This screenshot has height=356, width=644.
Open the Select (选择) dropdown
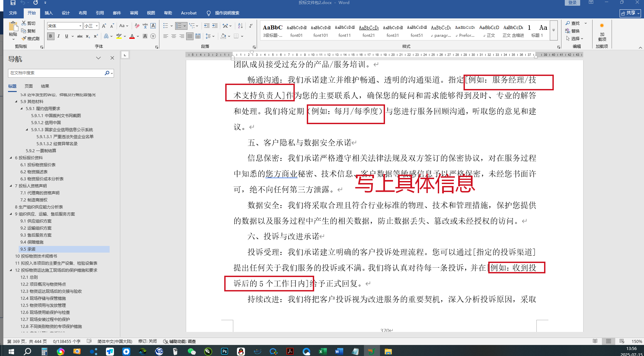point(575,38)
